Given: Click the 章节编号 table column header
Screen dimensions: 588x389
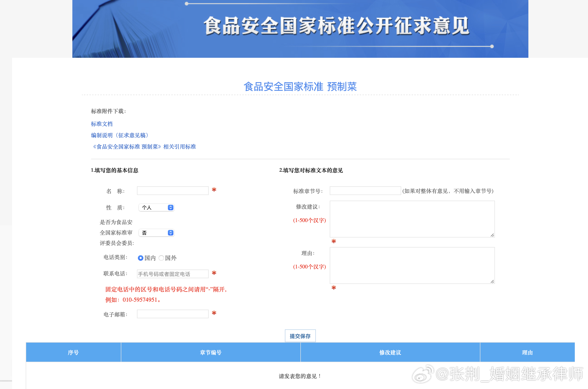Looking at the screenshot, I should 211,352.
